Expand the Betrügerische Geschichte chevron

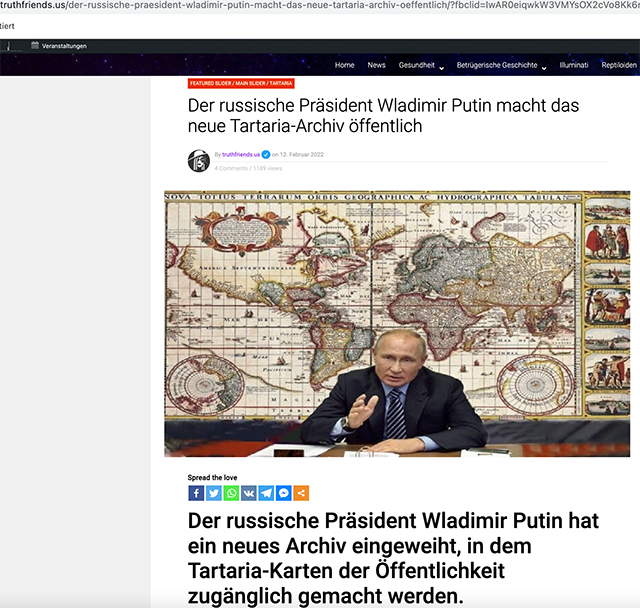click(544, 68)
